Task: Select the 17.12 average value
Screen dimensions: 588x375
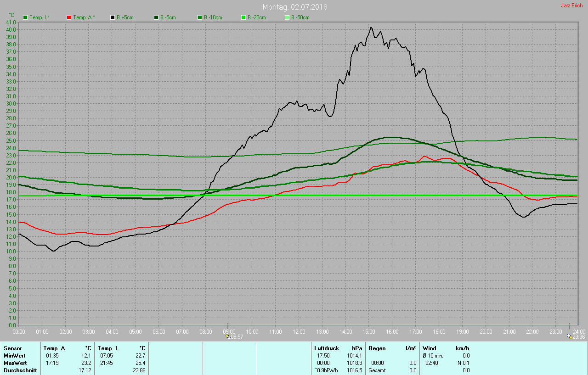Action: 85,370
